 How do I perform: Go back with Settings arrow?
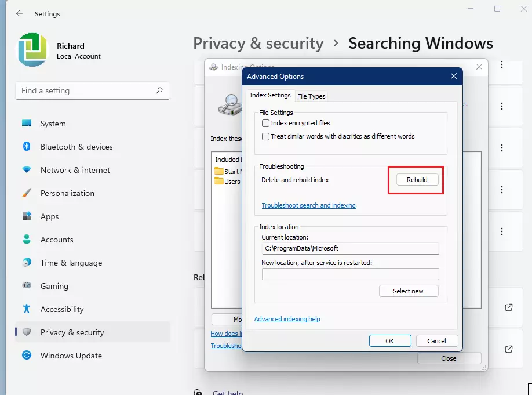click(20, 13)
